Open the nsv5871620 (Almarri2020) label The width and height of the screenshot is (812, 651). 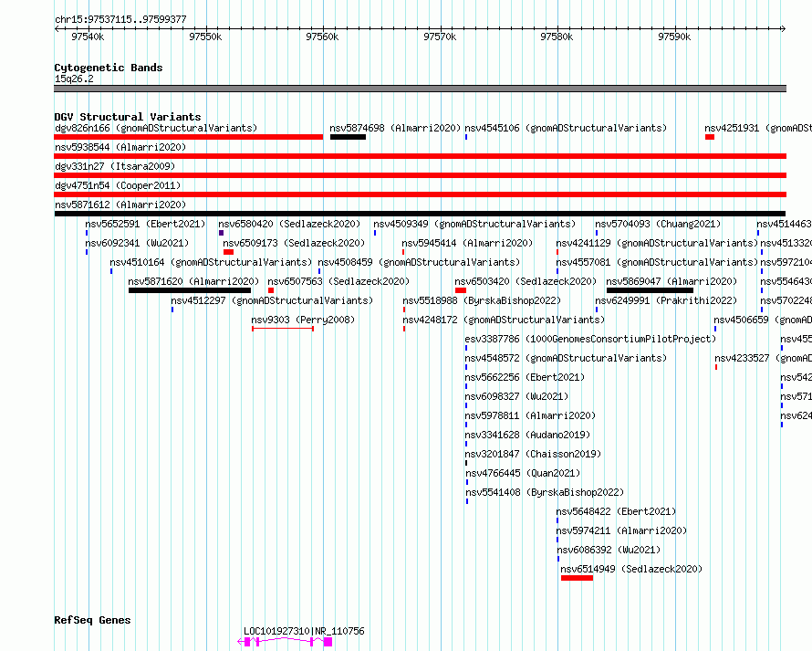coord(193,281)
